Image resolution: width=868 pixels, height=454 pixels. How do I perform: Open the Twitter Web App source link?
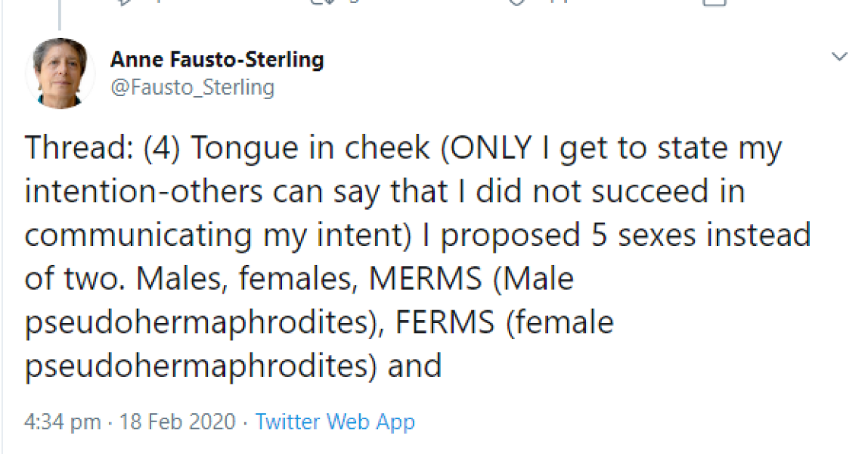coord(335,421)
